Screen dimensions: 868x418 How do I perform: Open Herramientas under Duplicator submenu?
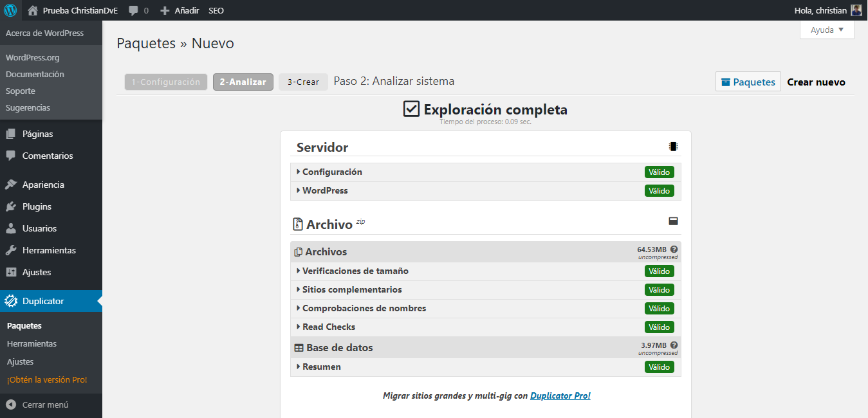point(32,344)
